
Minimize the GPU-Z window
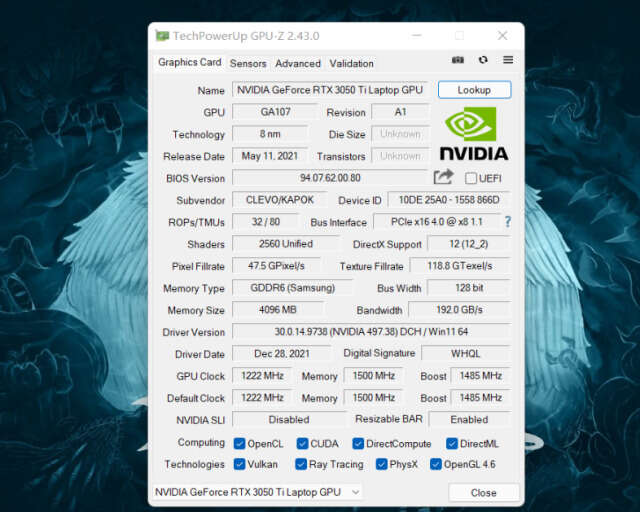pyautogui.click(x=416, y=36)
